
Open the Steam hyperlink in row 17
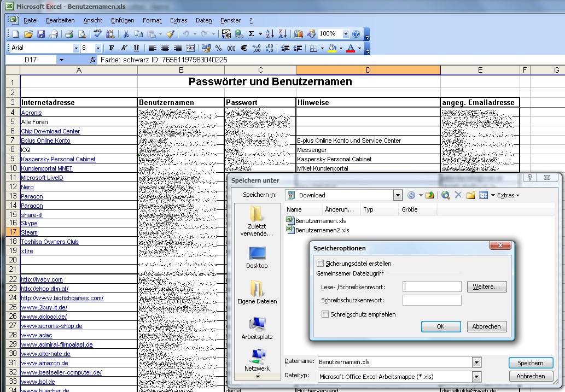[x=29, y=233]
